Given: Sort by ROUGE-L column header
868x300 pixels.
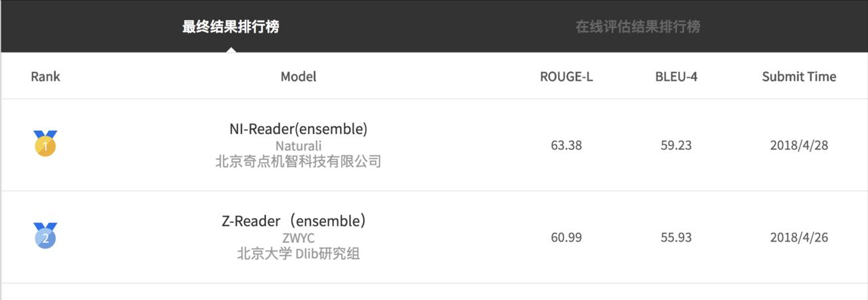Looking at the screenshot, I should pos(566,76).
